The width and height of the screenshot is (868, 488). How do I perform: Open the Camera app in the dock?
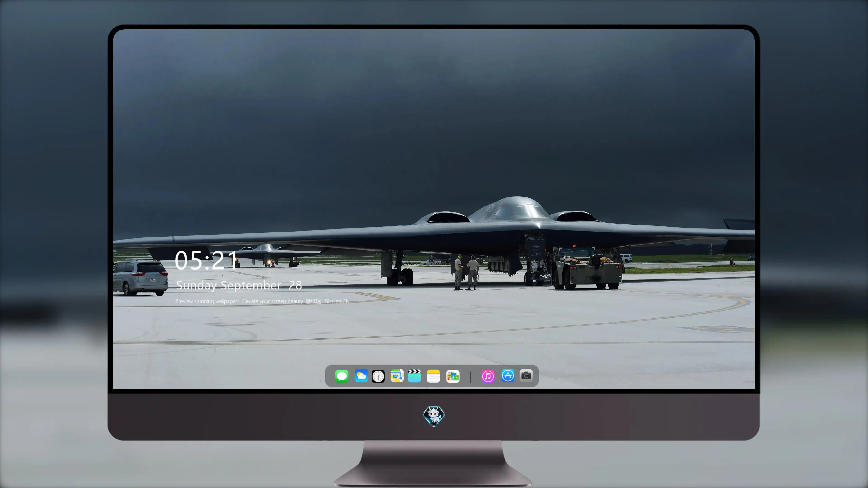point(526,375)
